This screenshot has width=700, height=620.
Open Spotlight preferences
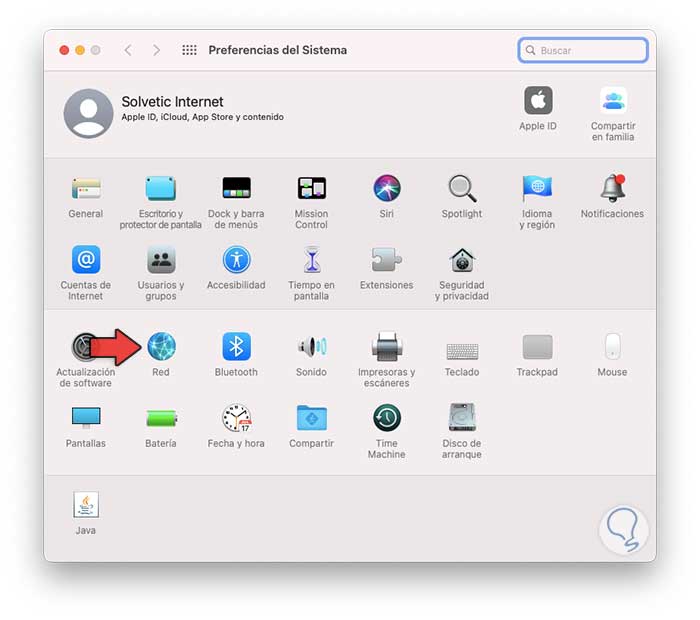pos(462,188)
